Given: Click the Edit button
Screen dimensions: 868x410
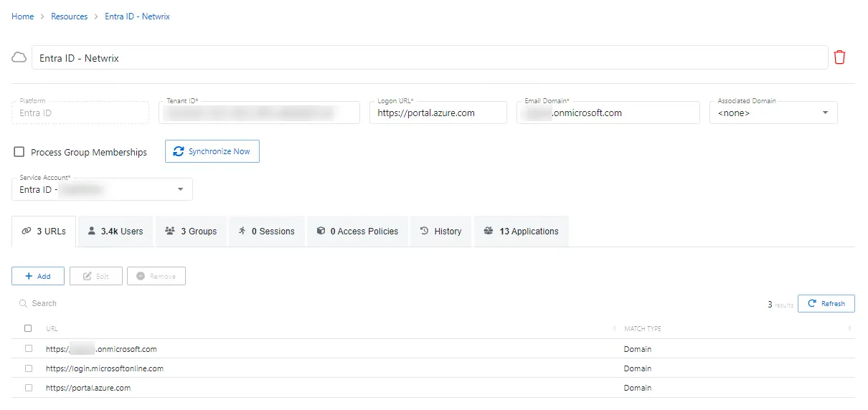Looking at the screenshot, I should (95, 276).
